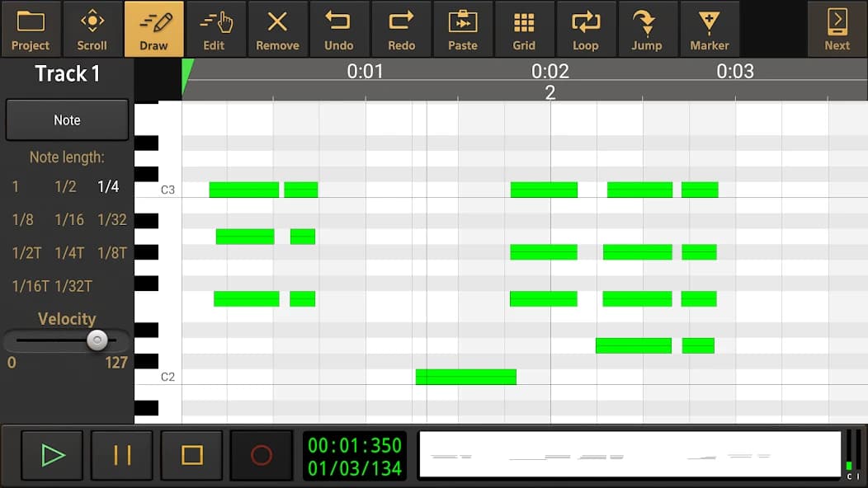Open the Jump function

[x=648, y=29]
